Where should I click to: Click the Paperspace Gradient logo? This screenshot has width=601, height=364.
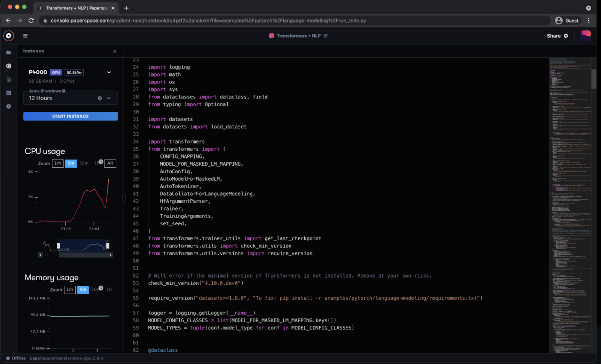pos(9,36)
